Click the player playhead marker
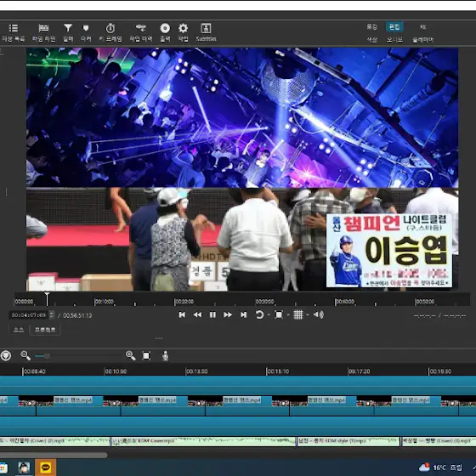The height and width of the screenshot is (476, 476). point(47,299)
